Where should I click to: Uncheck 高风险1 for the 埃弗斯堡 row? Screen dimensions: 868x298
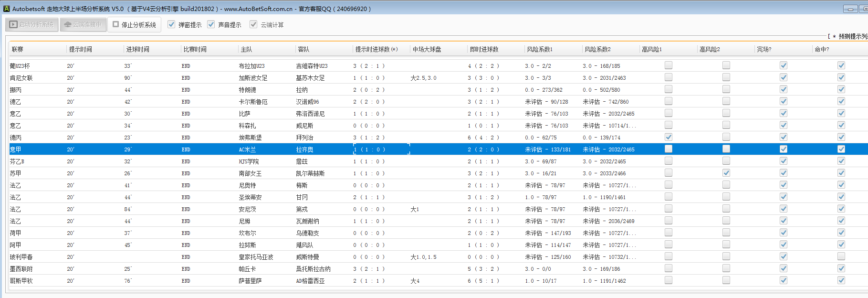tap(669, 137)
